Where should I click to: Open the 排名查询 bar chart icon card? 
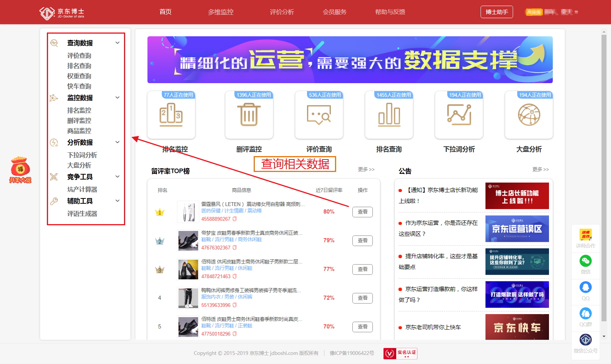(389, 115)
